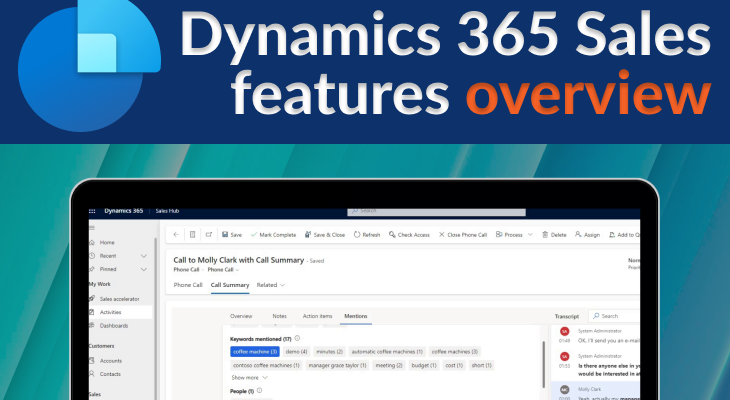Click Close Phone Call
730x400 pixels.
tap(463, 235)
